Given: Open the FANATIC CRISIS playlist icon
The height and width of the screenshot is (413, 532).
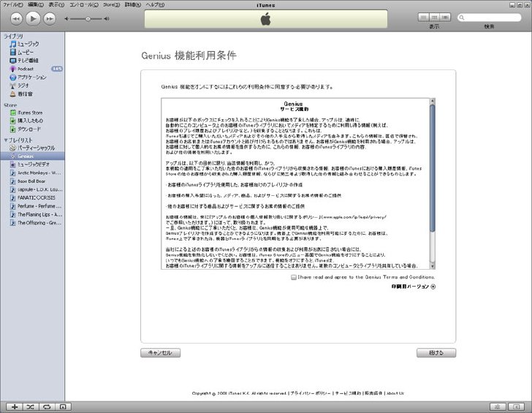Looking at the screenshot, I should (13, 197).
